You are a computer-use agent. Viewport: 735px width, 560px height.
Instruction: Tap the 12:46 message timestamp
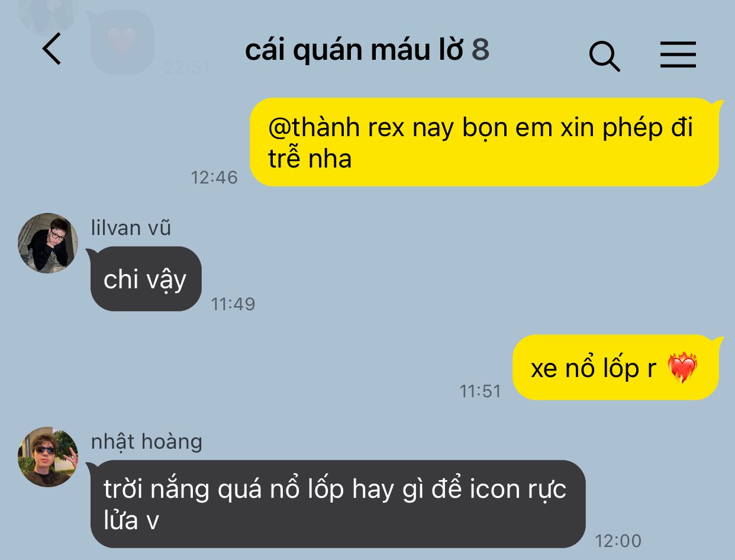(214, 177)
